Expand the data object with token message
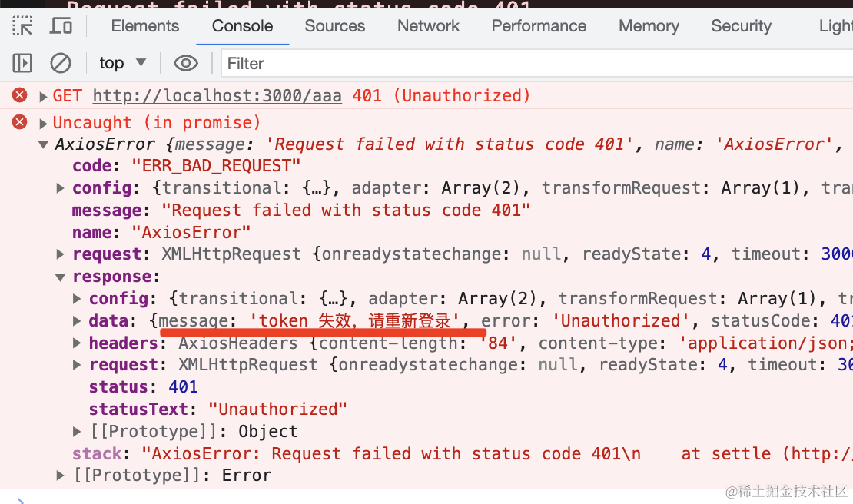This screenshot has width=853, height=504. click(x=77, y=321)
